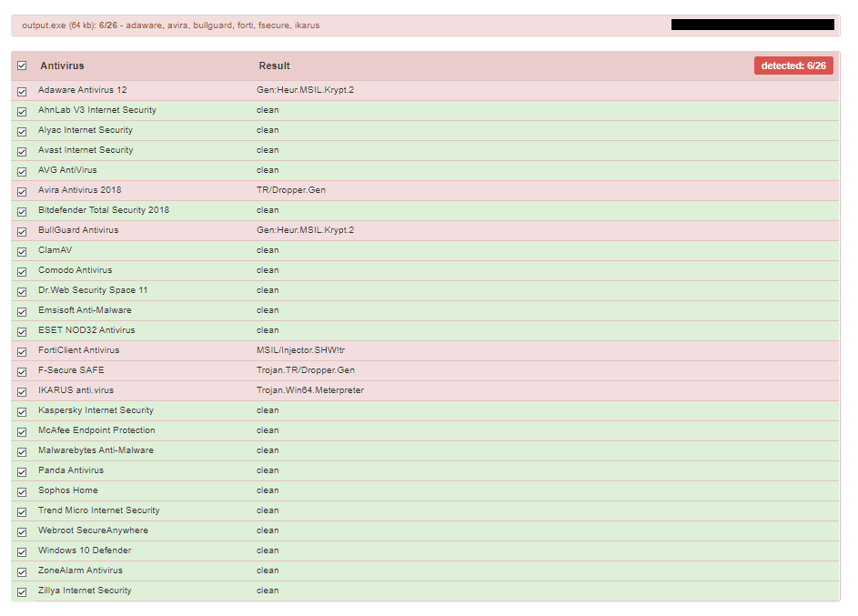Click the F-Secure SAFE Trojan.TR/Dropper.Gen result

point(306,370)
